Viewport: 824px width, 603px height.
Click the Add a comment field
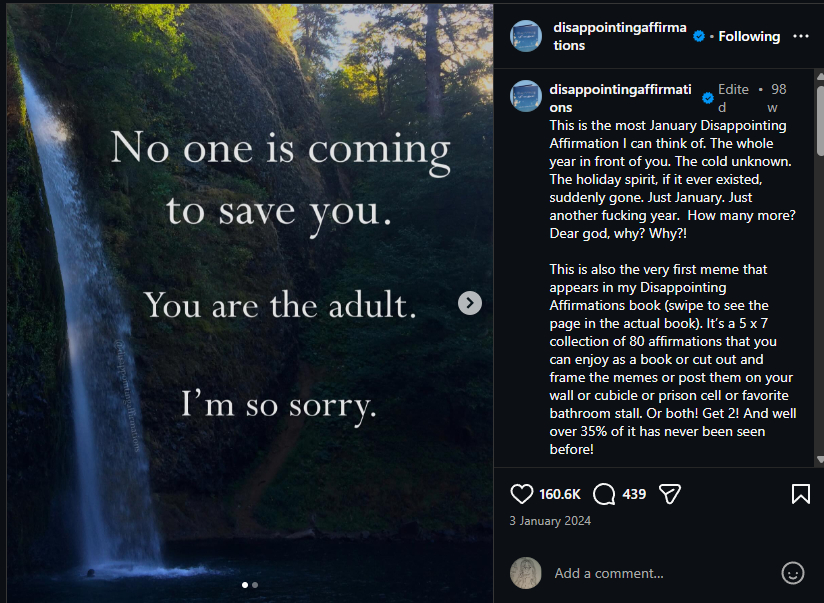[662, 573]
